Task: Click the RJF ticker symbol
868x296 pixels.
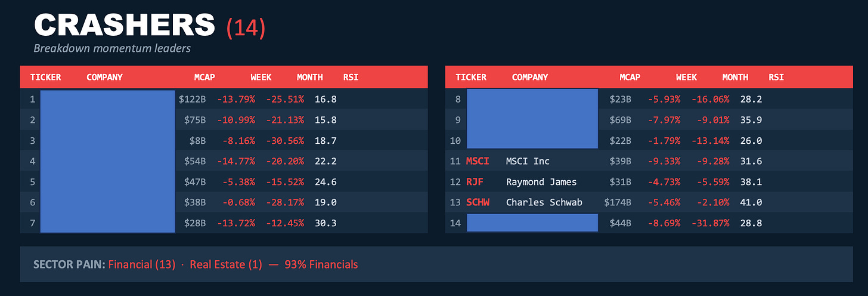Action: coord(475,181)
